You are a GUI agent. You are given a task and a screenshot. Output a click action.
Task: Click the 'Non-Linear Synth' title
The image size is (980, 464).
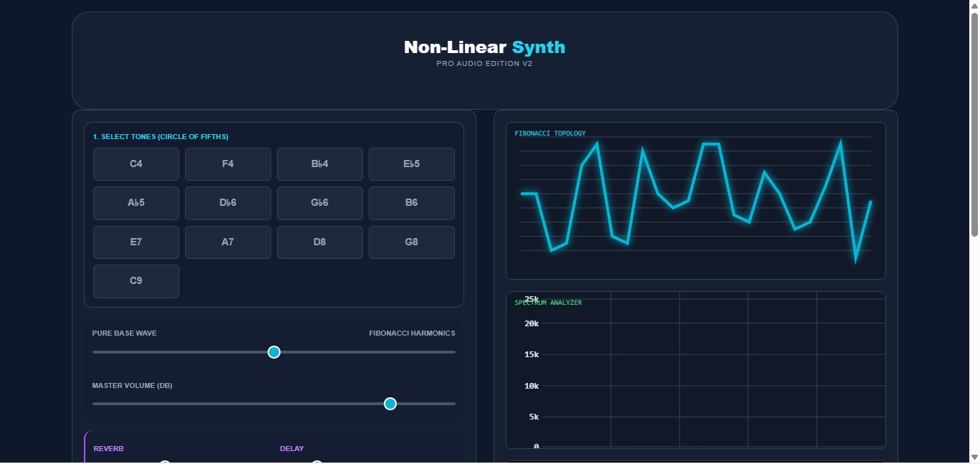pos(485,47)
